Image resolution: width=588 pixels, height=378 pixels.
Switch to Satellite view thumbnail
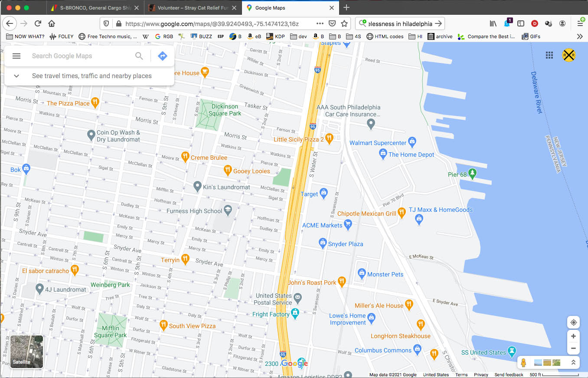coord(27,352)
